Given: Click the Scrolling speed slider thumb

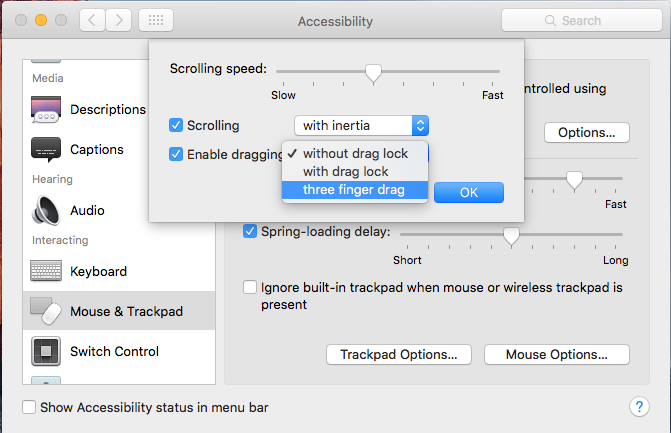Looking at the screenshot, I should point(374,73).
